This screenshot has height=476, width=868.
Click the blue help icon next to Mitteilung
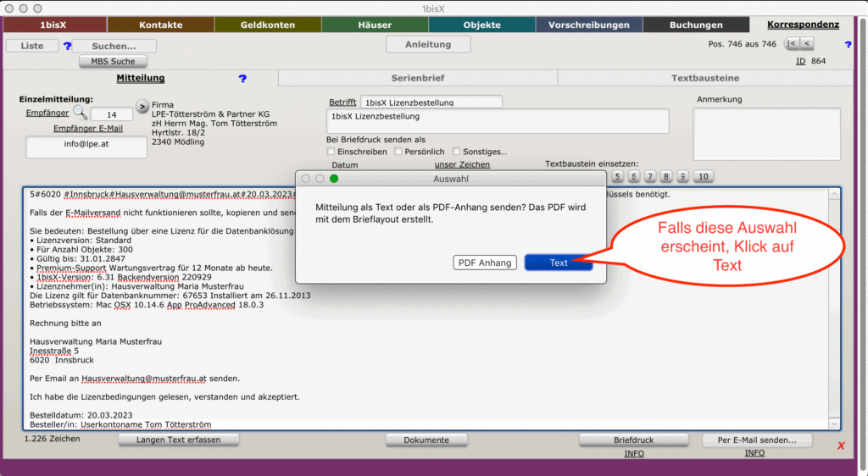pyautogui.click(x=242, y=79)
